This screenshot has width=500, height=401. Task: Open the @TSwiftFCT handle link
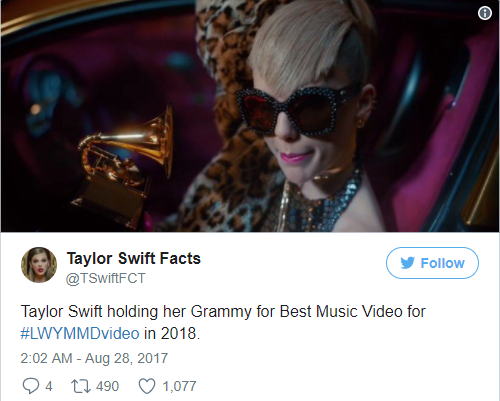(106, 278)
